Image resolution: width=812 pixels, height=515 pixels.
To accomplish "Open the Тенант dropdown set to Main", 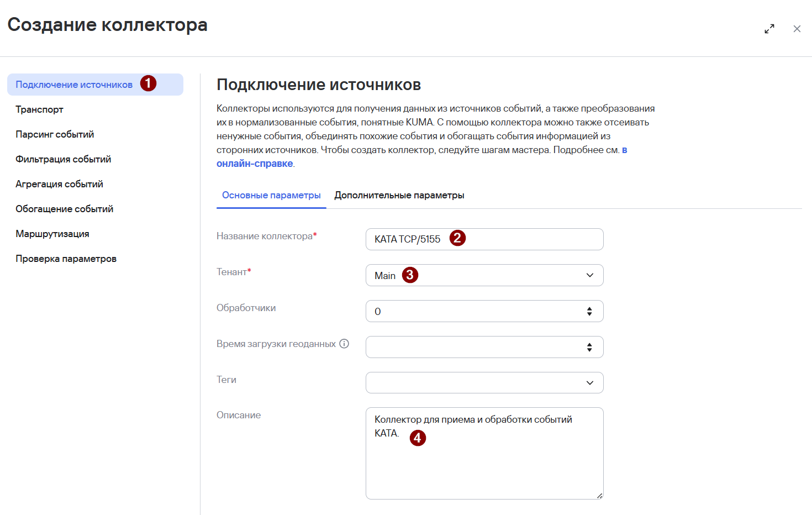I will (484, 275).
